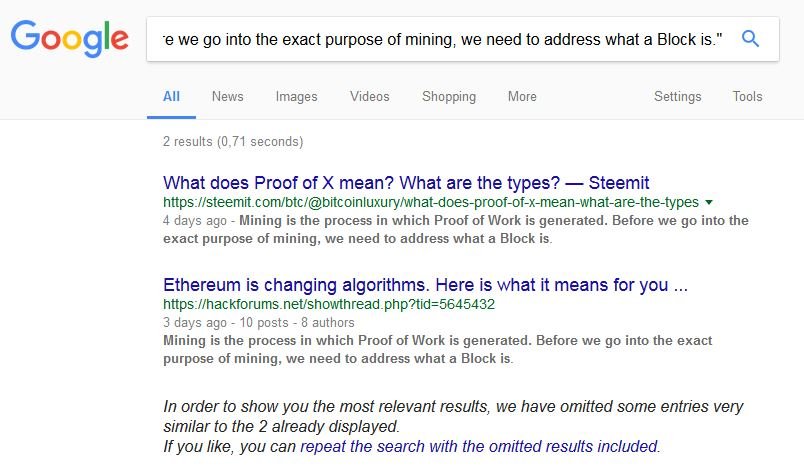The width and height of the screenshot is (804, 476).
Task: Open the Settings menu
Action: (x=677, y=96)
